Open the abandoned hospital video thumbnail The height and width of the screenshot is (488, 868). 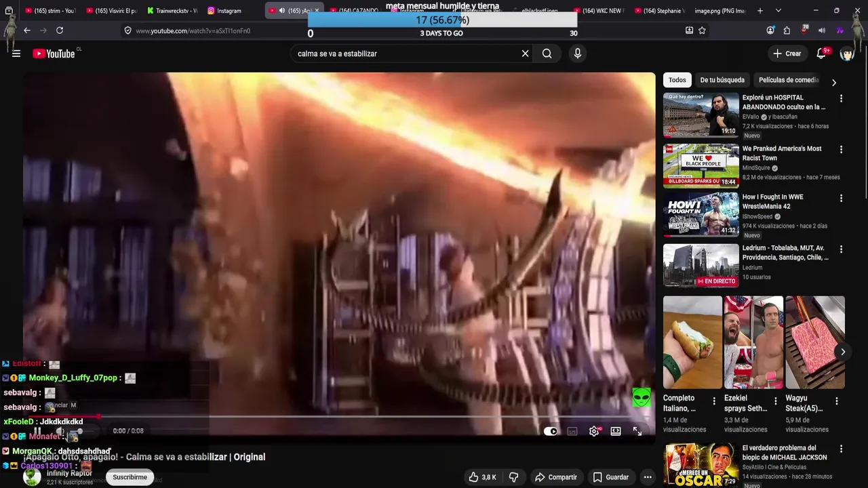[701, 115]
